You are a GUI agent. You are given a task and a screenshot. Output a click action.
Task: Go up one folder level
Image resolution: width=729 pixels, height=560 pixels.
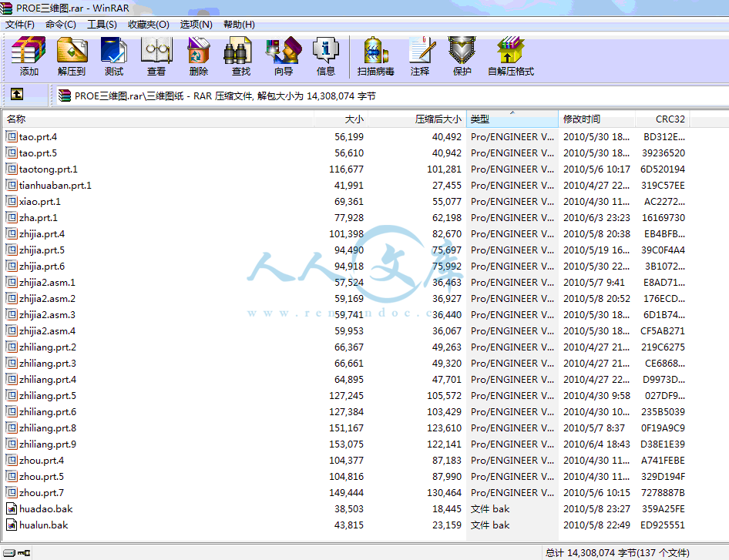(17, 94)
